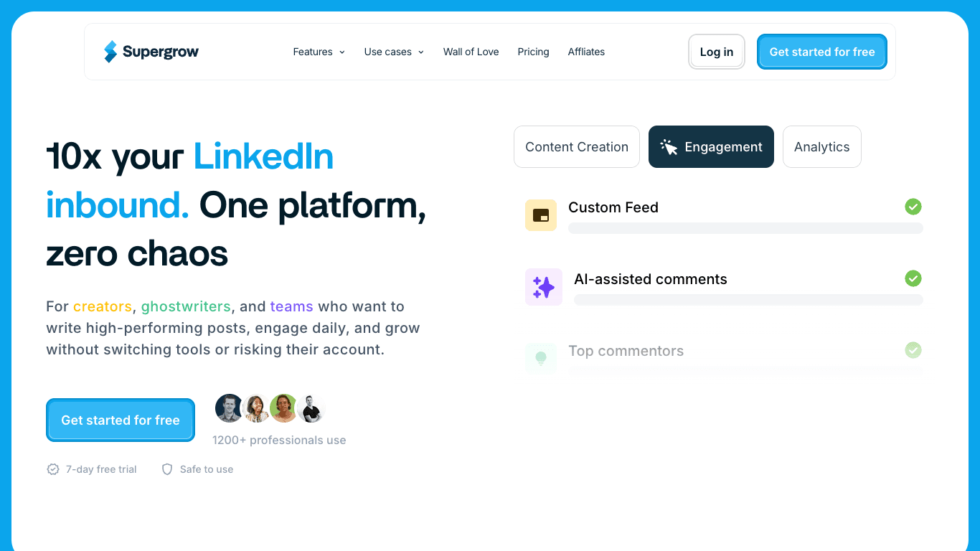Viewport: 980px width, 551px height.
Task: Click the cursor icon in Engagement tab
Action: pyautogui.click(x=669, y=147)
